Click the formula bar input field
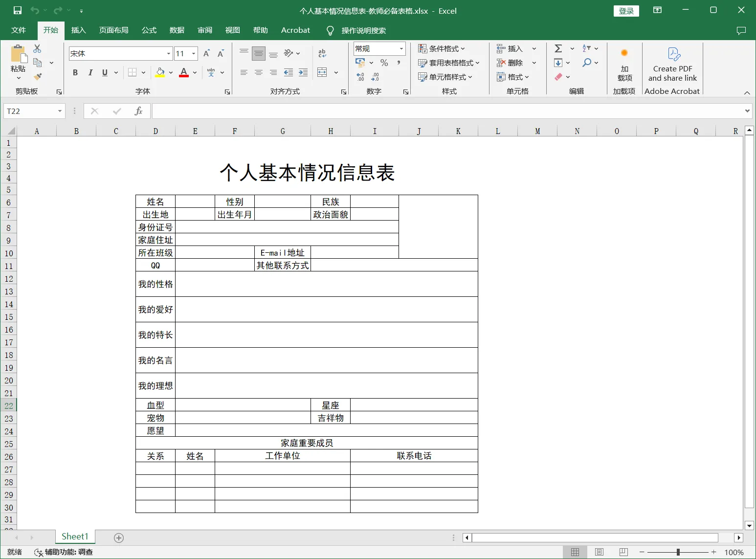The width and height of the screenshot is (756, 559). coord(447,111)
